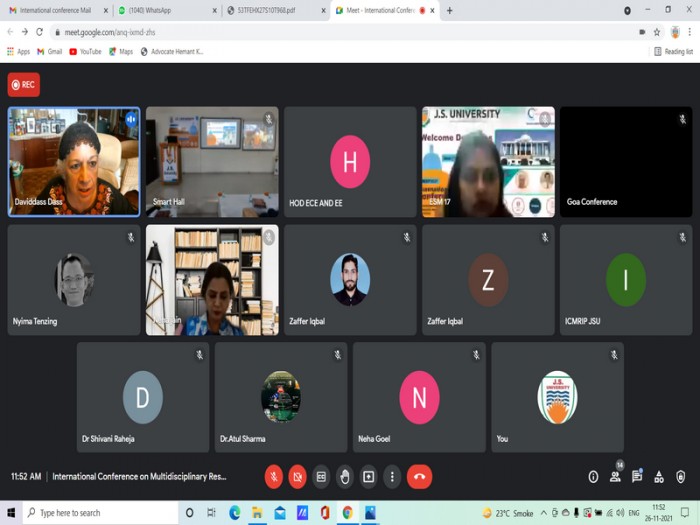Expand hidden system tray icons chevron
The width and height of the screenshot is (700, 525).
544,512
